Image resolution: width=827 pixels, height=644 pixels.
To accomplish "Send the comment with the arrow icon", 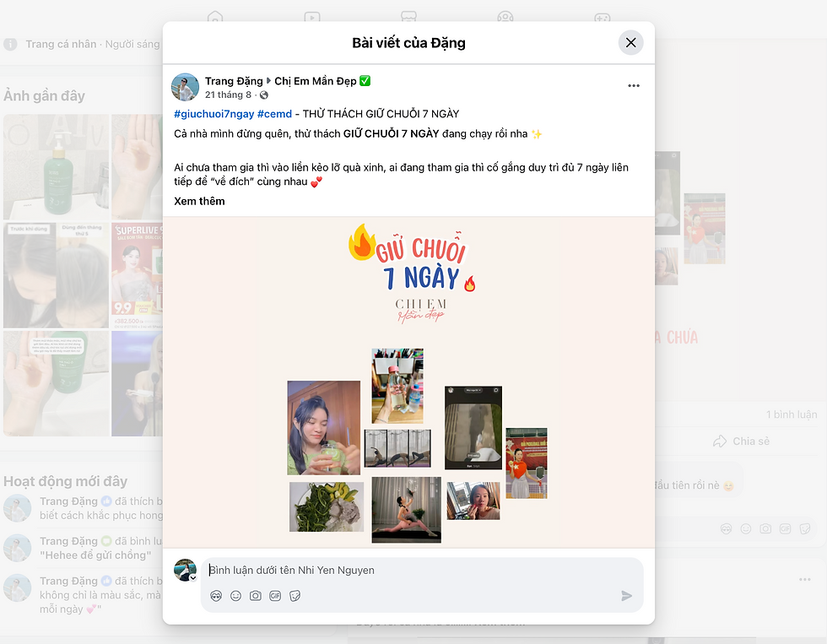I will click(626, 596).
